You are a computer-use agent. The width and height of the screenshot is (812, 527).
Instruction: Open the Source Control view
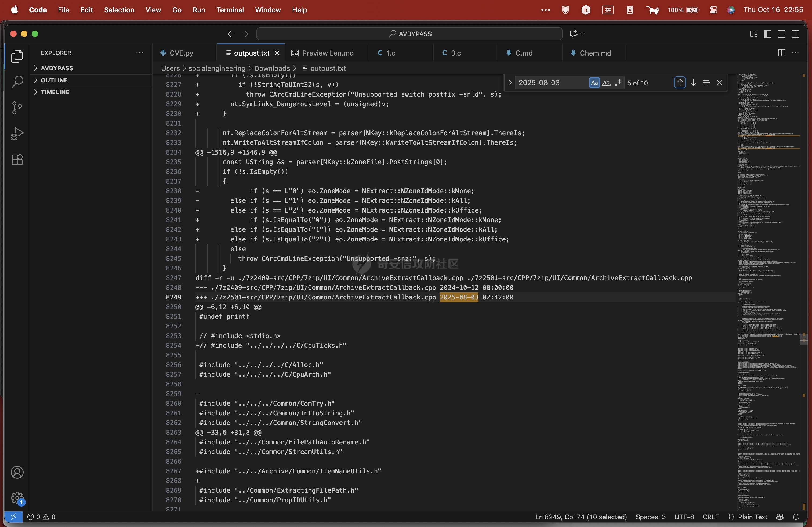pos(17,108)
